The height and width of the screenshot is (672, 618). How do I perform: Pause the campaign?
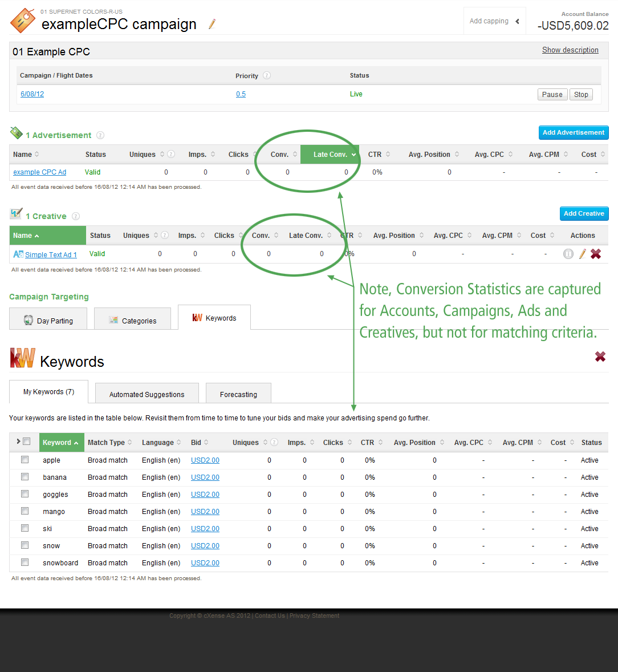coord(552,94)
